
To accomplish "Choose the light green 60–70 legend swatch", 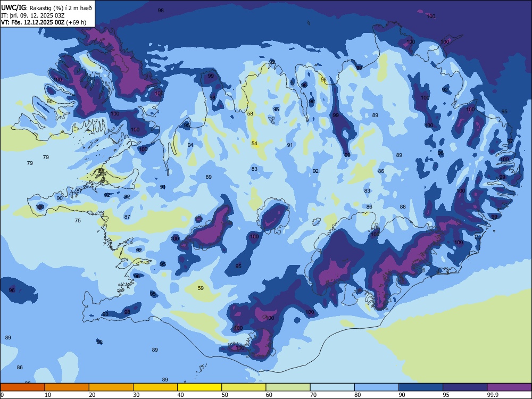I will [288, 387].
